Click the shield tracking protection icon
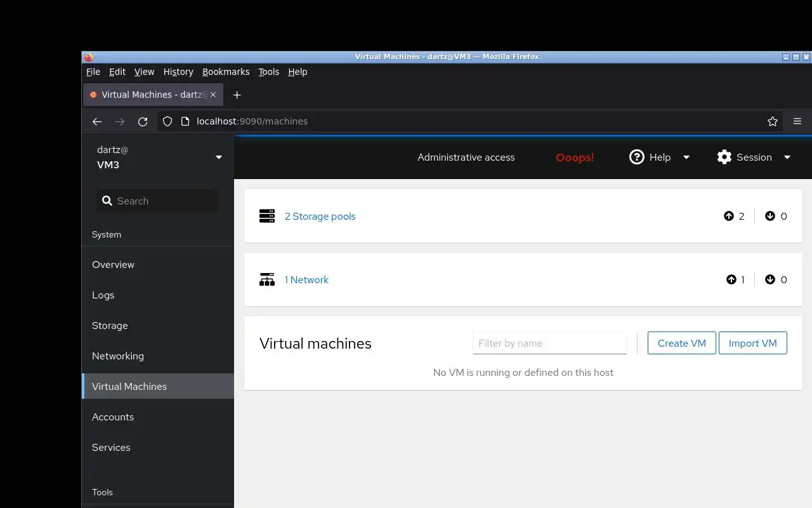 [x=167, y=121]
